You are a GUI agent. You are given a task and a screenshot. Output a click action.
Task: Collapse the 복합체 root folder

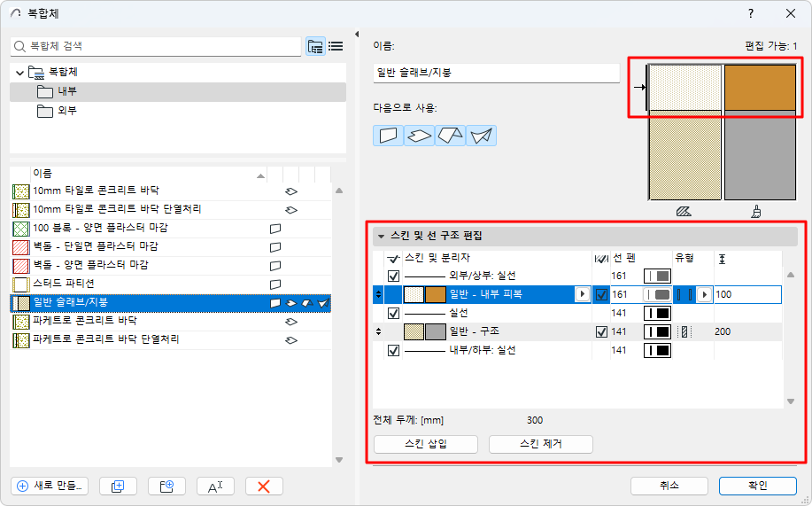click(x=19, y=73)
